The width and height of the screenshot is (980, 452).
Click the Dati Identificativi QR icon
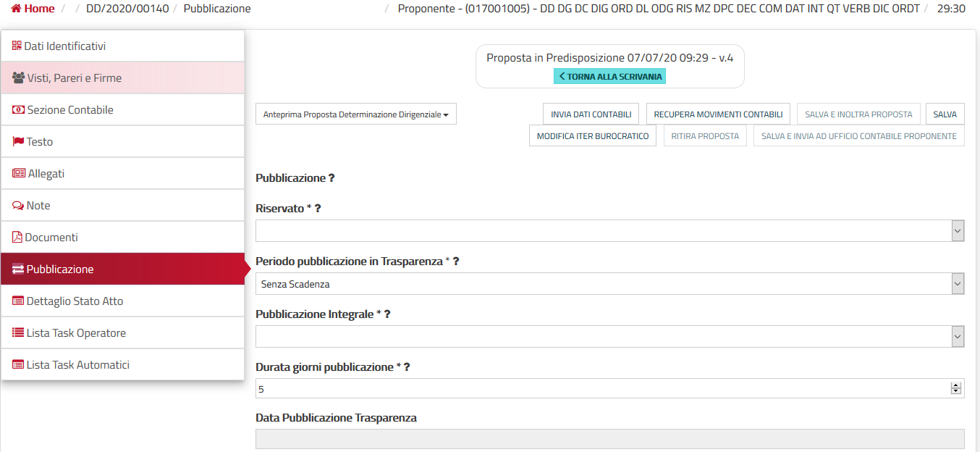(x=17, y=46)
